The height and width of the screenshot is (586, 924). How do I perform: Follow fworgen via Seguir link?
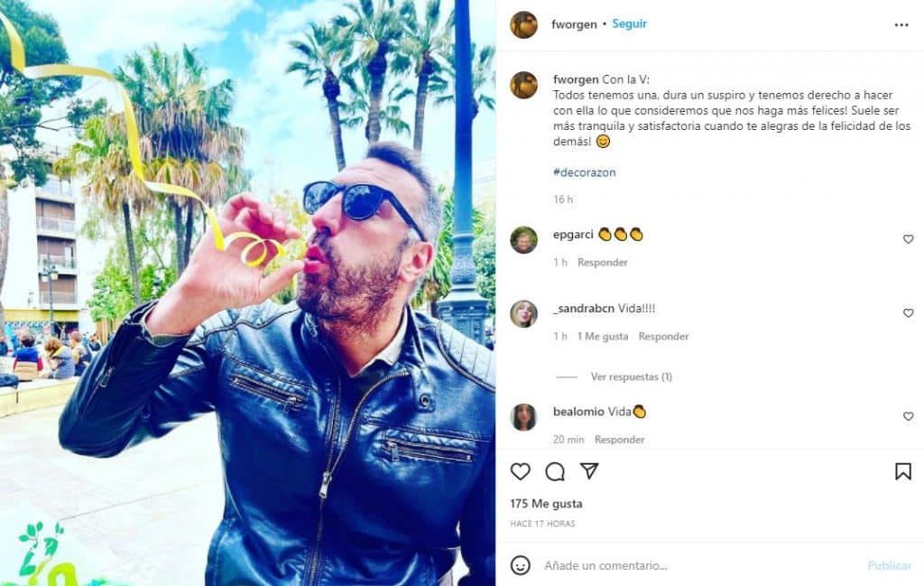point(629,24)
